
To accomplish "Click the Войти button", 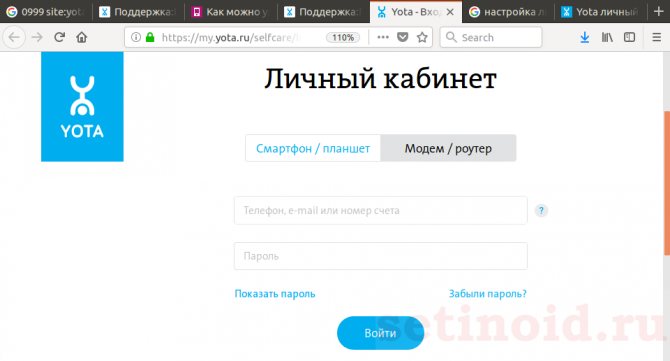I will tap(380, 333).
